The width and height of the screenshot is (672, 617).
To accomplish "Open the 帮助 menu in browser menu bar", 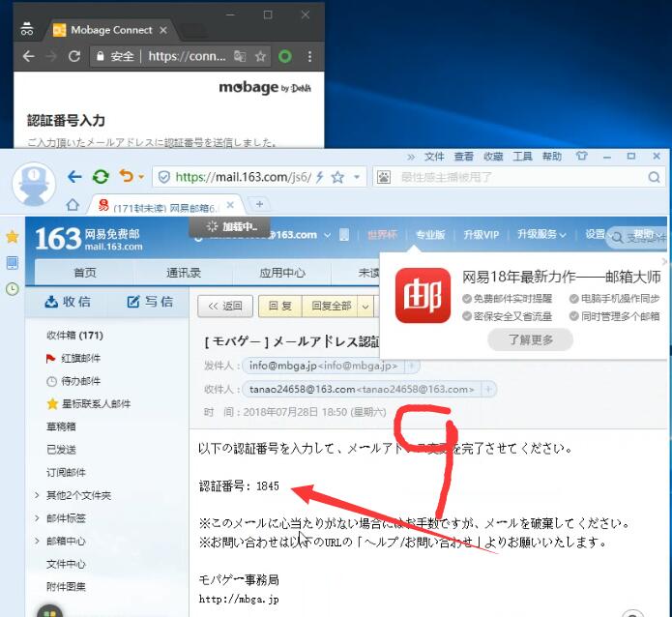I will pos(552,157).
